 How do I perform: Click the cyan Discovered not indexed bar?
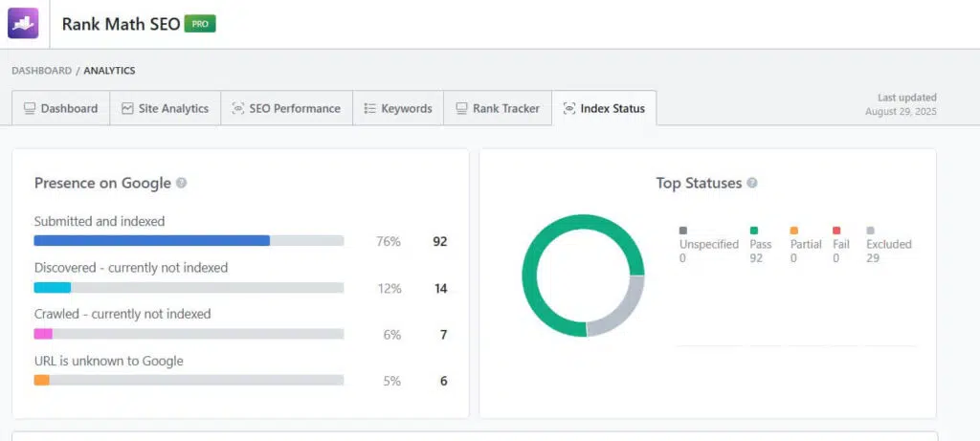click(x=53, y=288)
